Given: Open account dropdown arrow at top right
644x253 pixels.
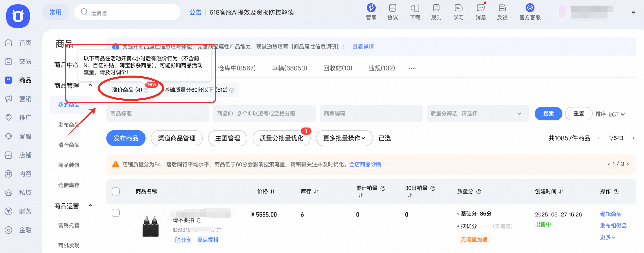Looking at the screenshot, I should (633, 12).
